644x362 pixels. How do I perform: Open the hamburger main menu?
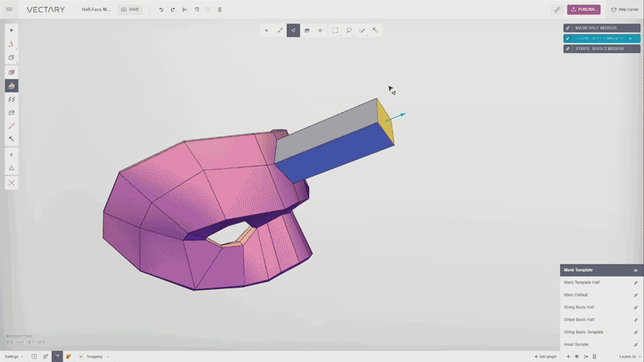tap(9, 9)
